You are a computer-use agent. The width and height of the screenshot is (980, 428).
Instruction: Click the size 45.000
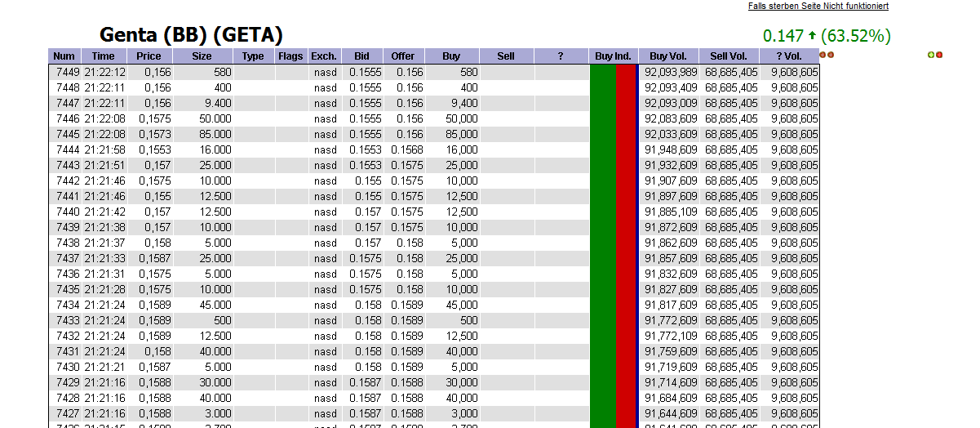point(215,305)
